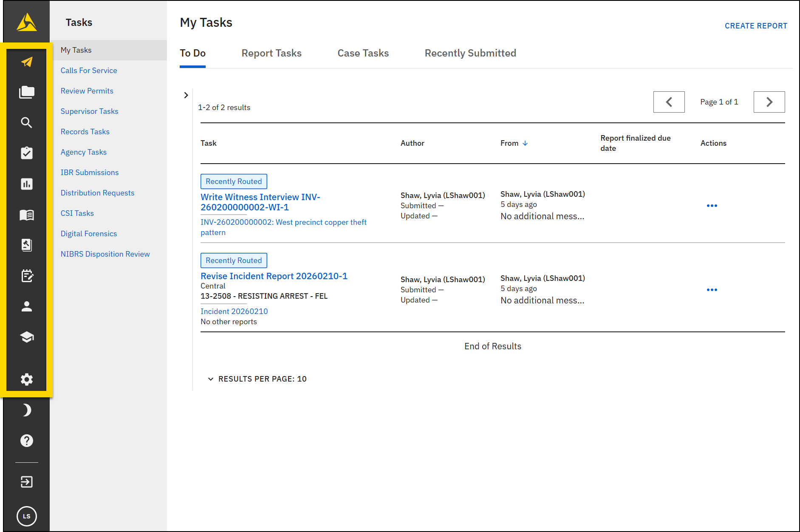Toggle dark mode with the moon icon
The width and height of the screenshot is (800, 532).
(26, 410)
